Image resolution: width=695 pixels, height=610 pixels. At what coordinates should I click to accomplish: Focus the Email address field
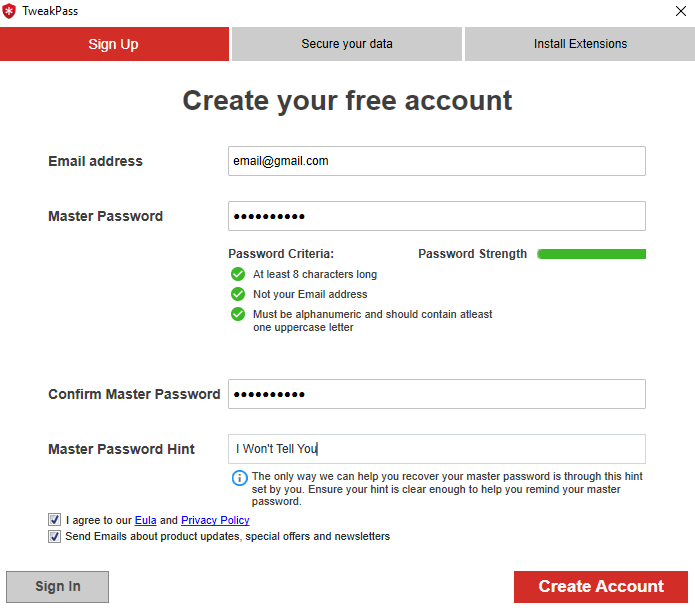click(436, 161)
